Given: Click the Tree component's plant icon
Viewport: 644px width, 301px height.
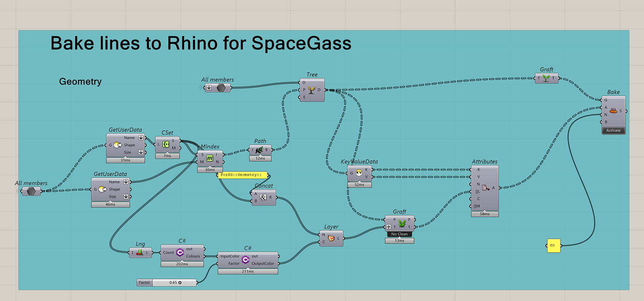Looking at the screenshot, I should point(312,90).
